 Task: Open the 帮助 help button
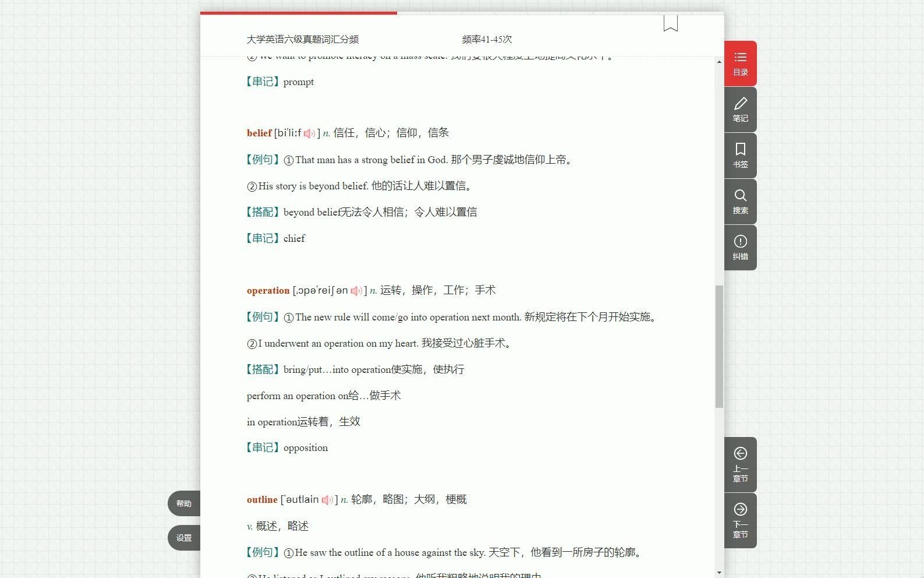(x=184, y=503)
